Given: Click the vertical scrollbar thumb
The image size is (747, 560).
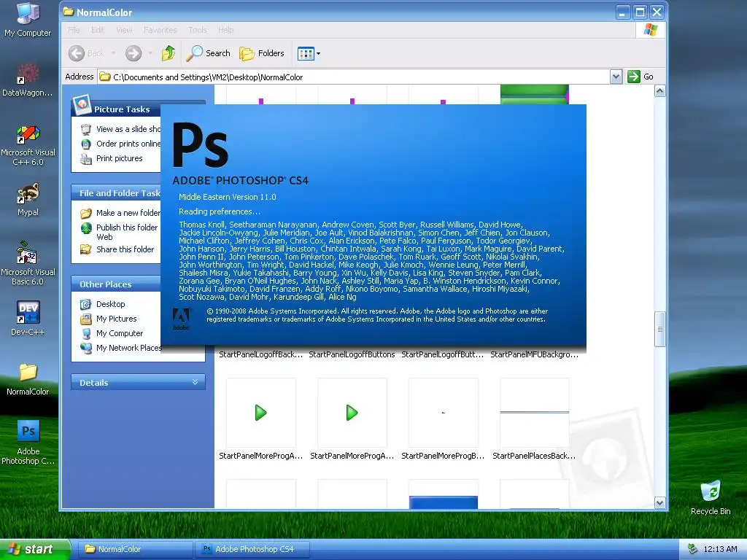Looking at the screenshot, I should (x=659, y=329).
